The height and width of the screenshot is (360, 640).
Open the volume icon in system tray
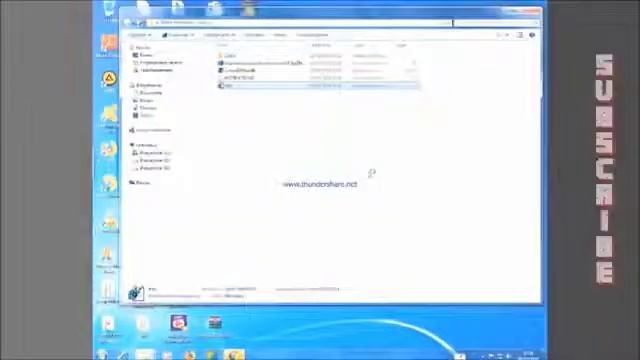tap(509, 356)
